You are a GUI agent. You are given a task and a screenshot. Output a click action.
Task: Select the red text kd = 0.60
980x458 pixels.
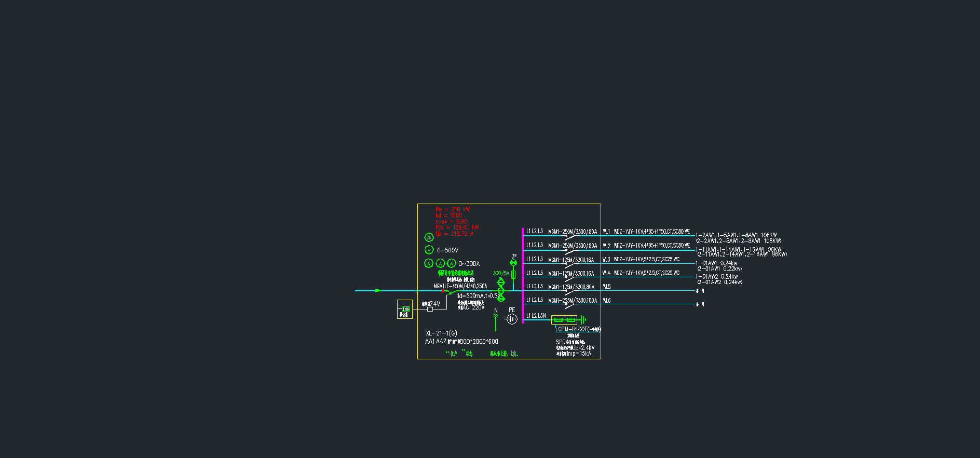[448, 215]
